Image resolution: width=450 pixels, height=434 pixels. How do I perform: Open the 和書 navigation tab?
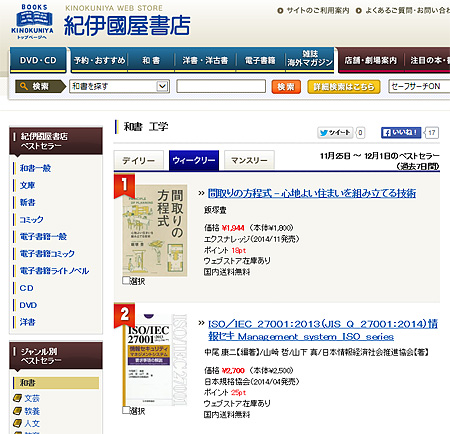[151, 60]
